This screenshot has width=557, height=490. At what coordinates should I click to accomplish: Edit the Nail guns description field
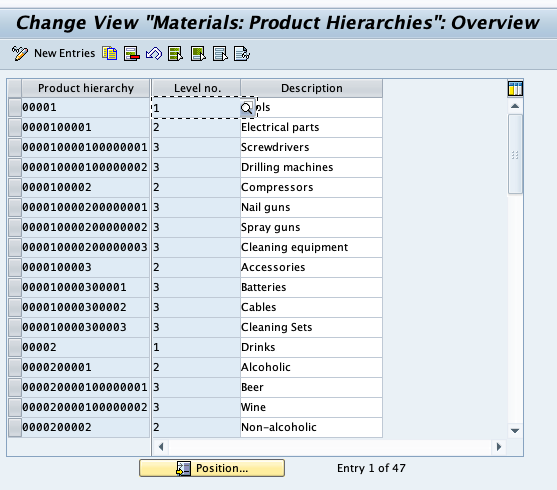click(312, 208)
